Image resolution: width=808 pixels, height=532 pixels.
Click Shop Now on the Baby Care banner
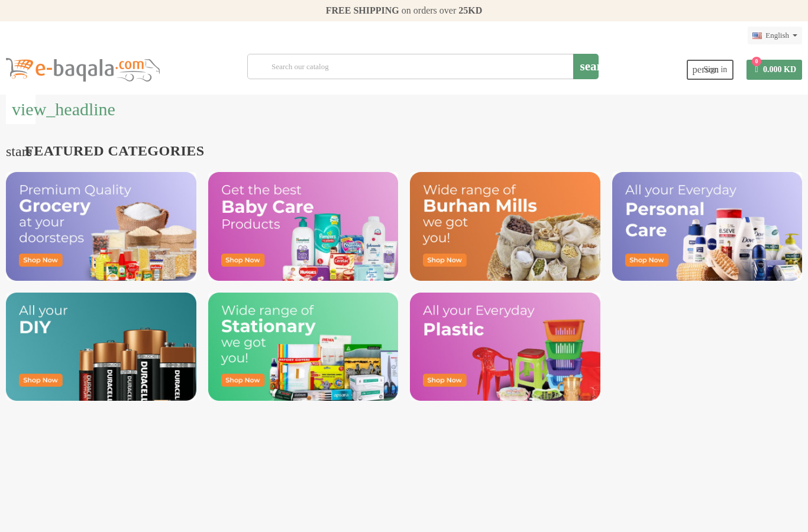point(243,260)
